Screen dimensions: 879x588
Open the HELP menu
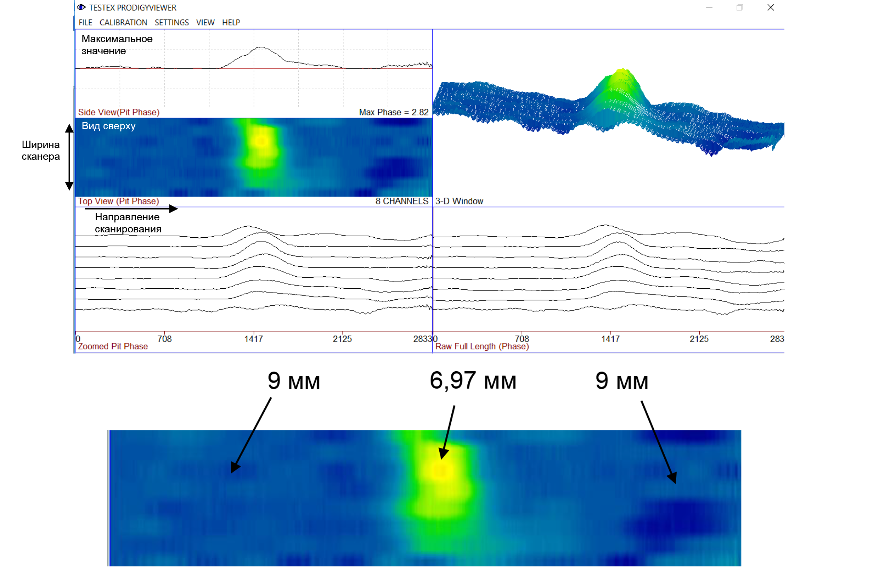point(231,23)
